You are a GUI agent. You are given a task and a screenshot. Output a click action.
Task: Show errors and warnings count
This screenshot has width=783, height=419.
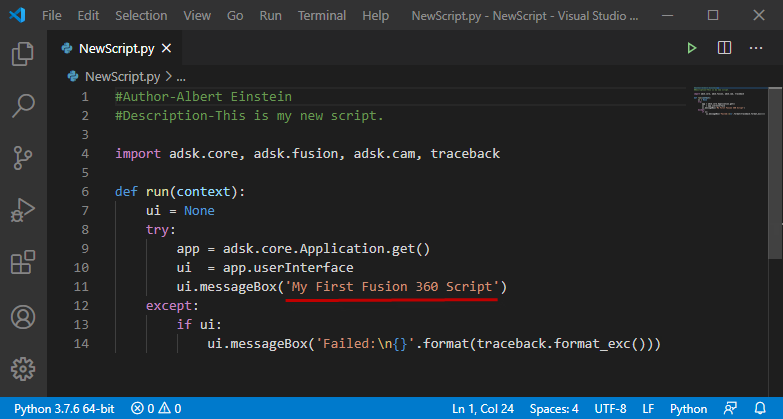156,409
